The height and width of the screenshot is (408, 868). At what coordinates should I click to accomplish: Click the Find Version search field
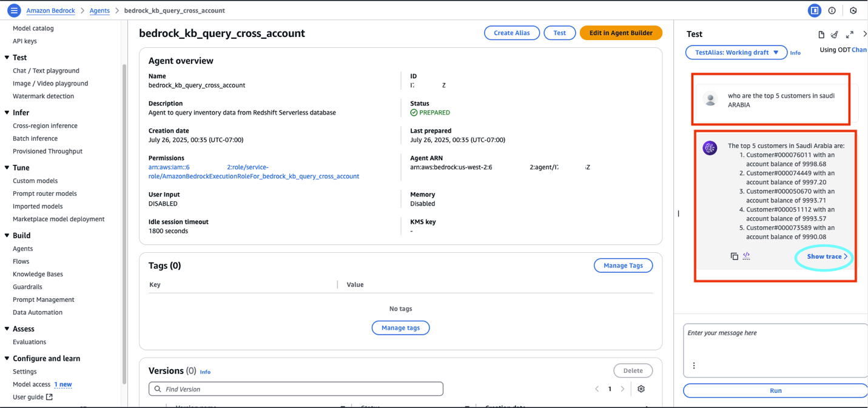pos(296,389)
